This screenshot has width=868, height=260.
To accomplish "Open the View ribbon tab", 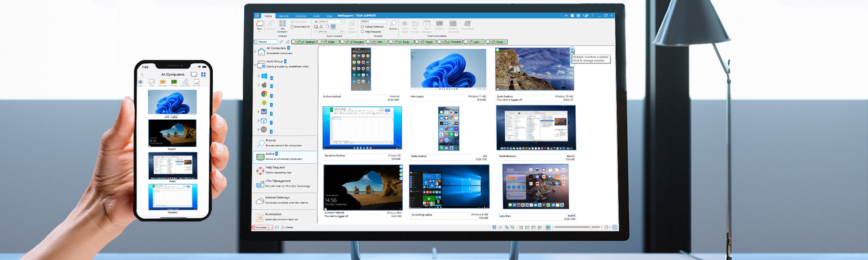I will 330,16.
